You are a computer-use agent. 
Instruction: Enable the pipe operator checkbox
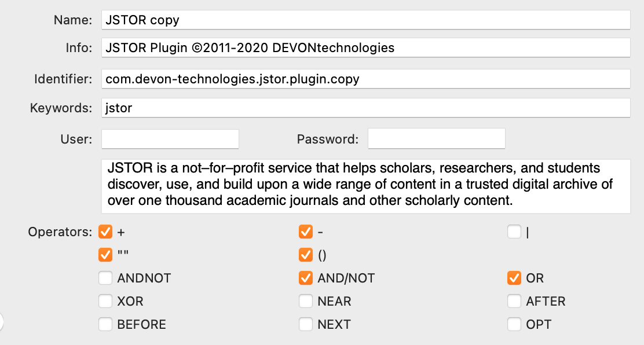514,232
